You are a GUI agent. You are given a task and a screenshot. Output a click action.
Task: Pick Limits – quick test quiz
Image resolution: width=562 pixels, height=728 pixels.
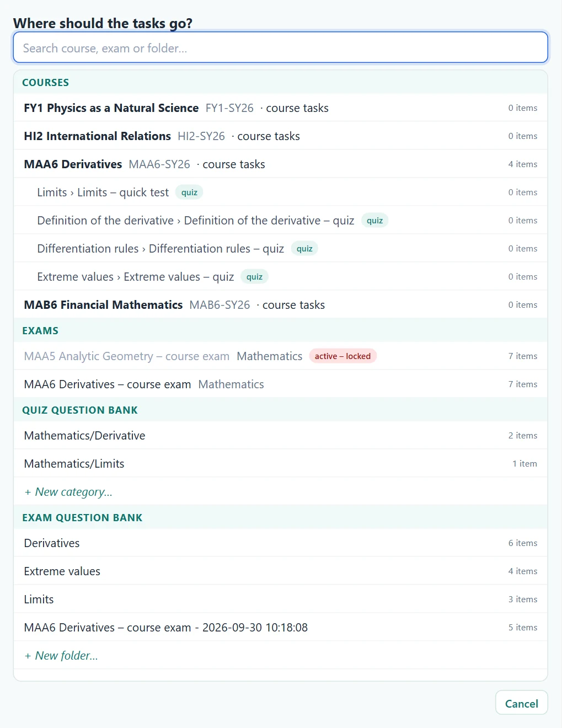click(x=280, y=192)
